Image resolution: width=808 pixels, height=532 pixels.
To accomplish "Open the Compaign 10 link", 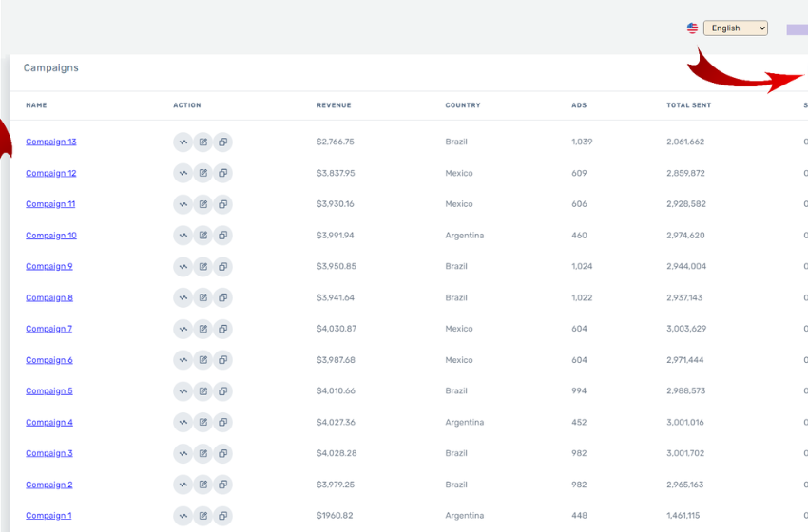I will (51, 236).
